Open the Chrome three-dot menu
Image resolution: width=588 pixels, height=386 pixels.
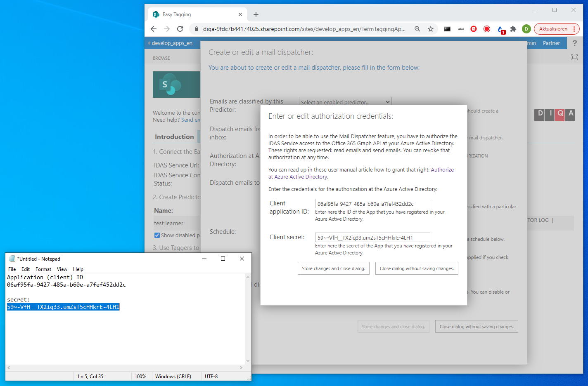(574, 29)
